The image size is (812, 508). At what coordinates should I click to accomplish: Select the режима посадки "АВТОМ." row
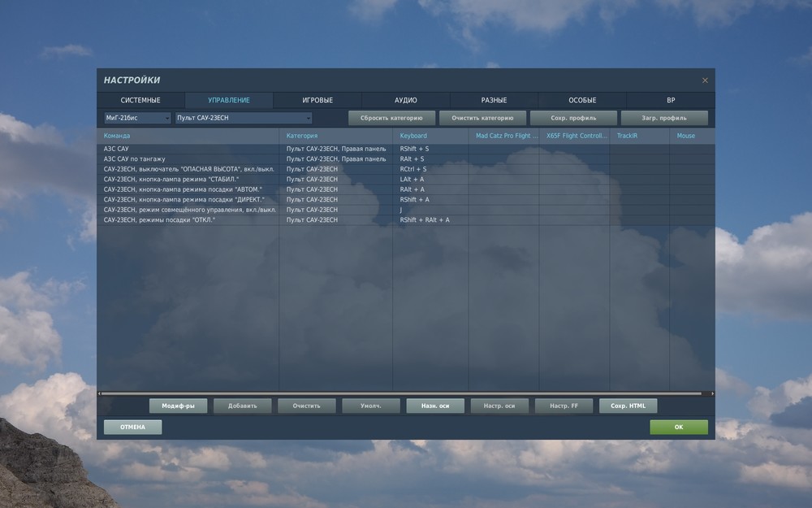pos(406,189)
